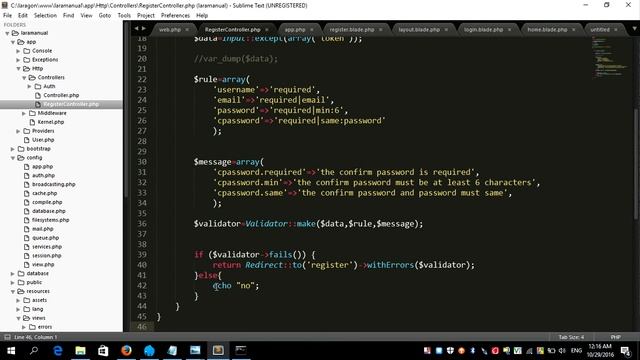Close the web.php tab
This screenshot has height=360, width=640.
pos(187,29)
